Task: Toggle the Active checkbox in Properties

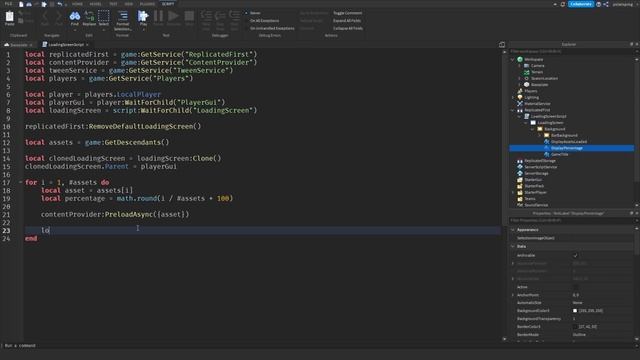Action: pyautogui.click(x=575, y=287)
